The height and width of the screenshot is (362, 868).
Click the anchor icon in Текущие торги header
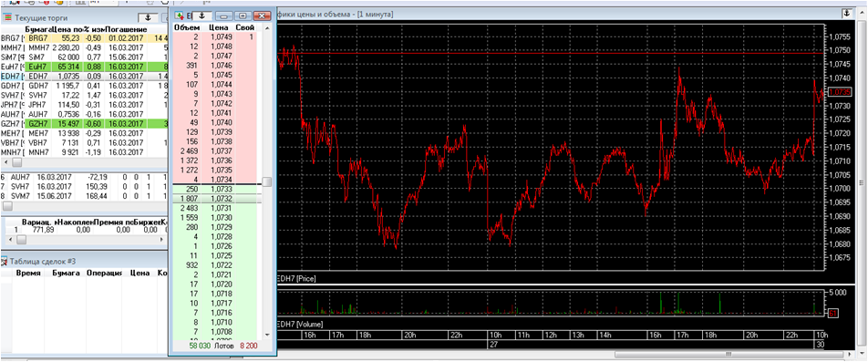[x=148, y=17]
